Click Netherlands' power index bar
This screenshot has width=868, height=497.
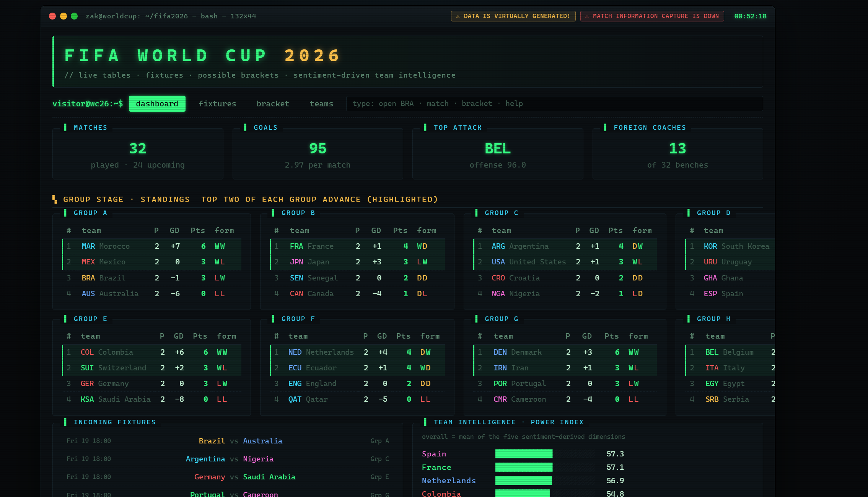(523, 481)
